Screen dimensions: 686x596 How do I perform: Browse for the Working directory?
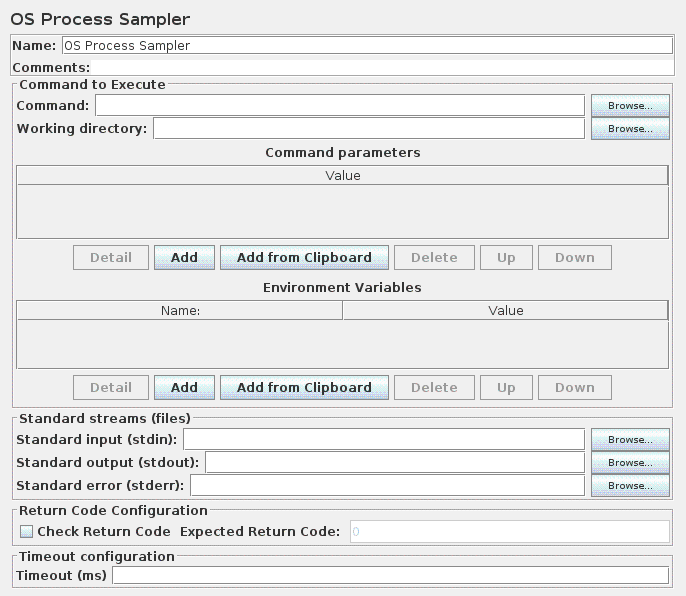coord(630,128)
